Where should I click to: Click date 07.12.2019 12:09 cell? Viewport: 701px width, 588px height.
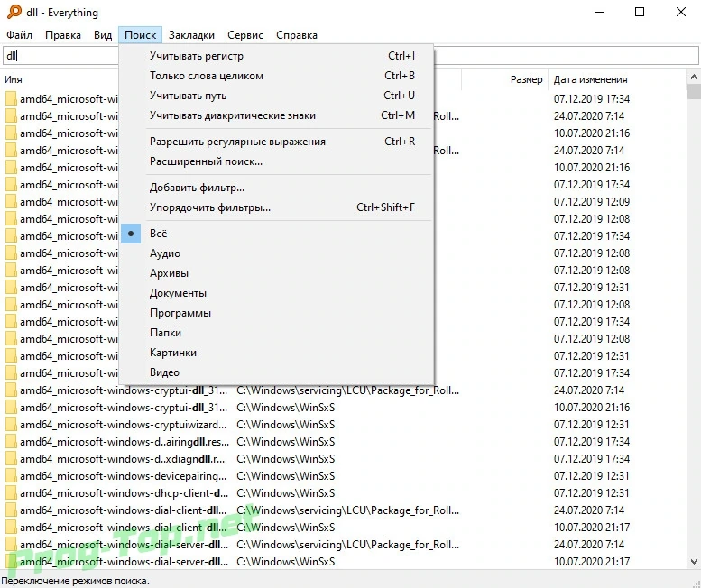(592, 202)
